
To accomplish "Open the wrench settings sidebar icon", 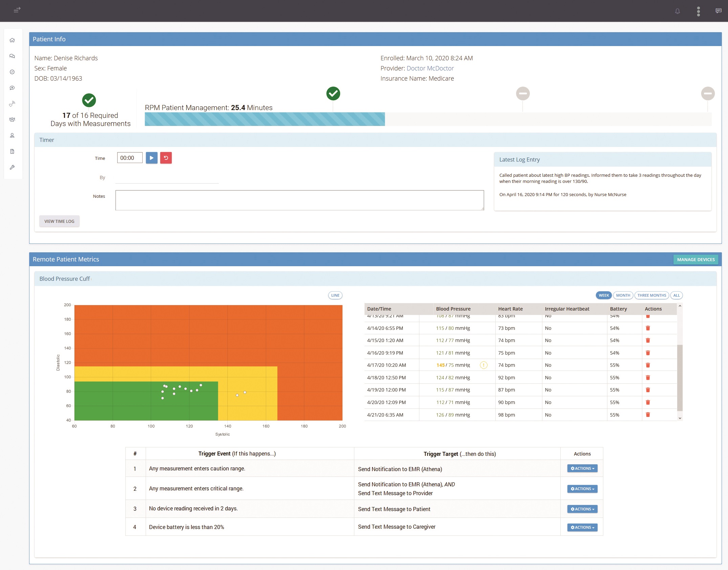I will tap(12, 167).
